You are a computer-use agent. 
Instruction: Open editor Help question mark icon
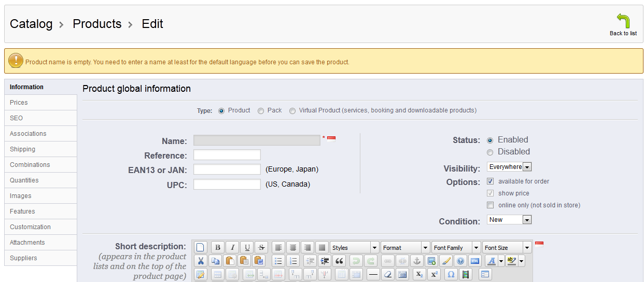click(x=460, y=261)
